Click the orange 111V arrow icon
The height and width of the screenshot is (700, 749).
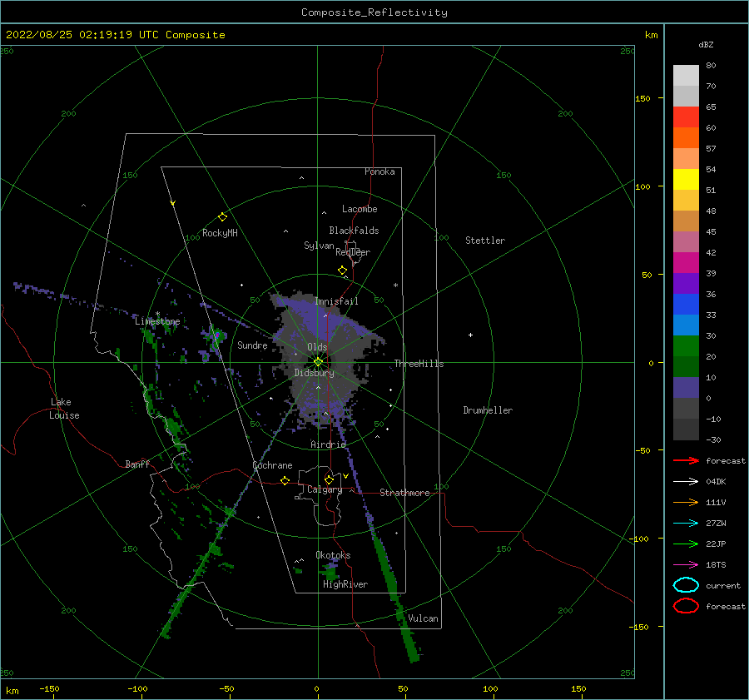[x=686, y=502]
